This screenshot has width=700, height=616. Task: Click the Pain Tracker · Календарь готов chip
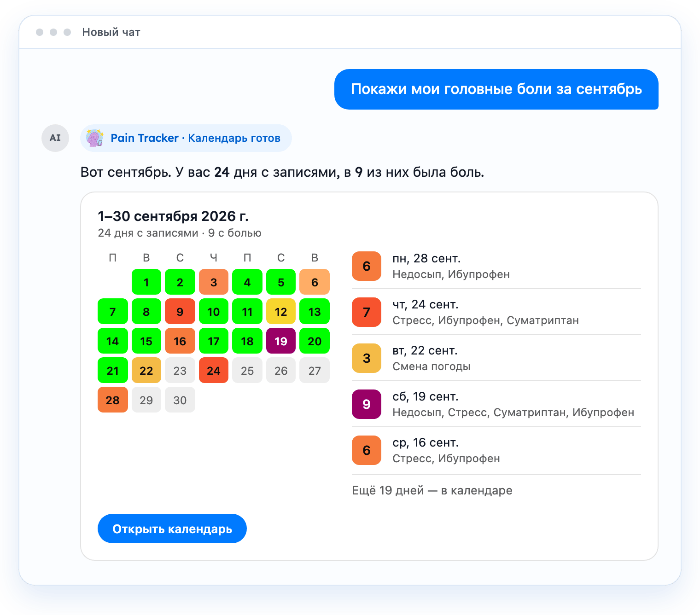(186, 138)
